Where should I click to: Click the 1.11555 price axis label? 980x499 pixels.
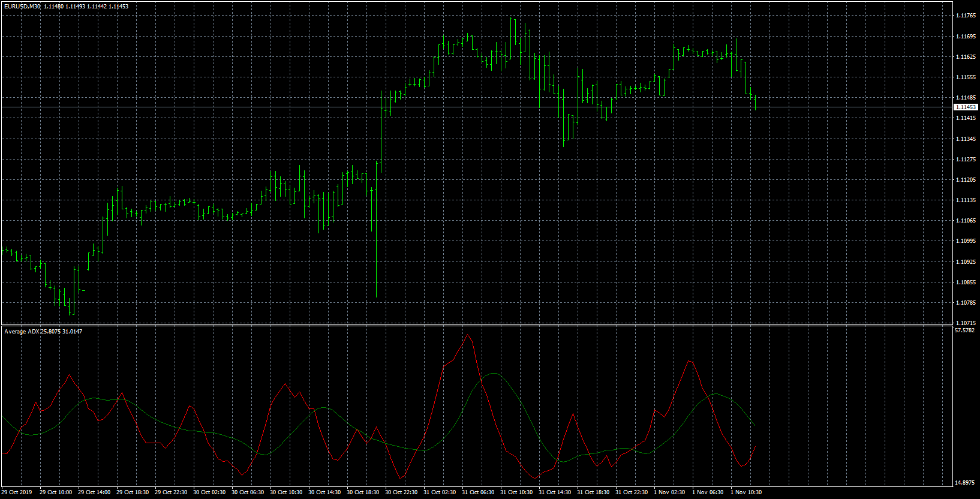[x=966, y=77]
